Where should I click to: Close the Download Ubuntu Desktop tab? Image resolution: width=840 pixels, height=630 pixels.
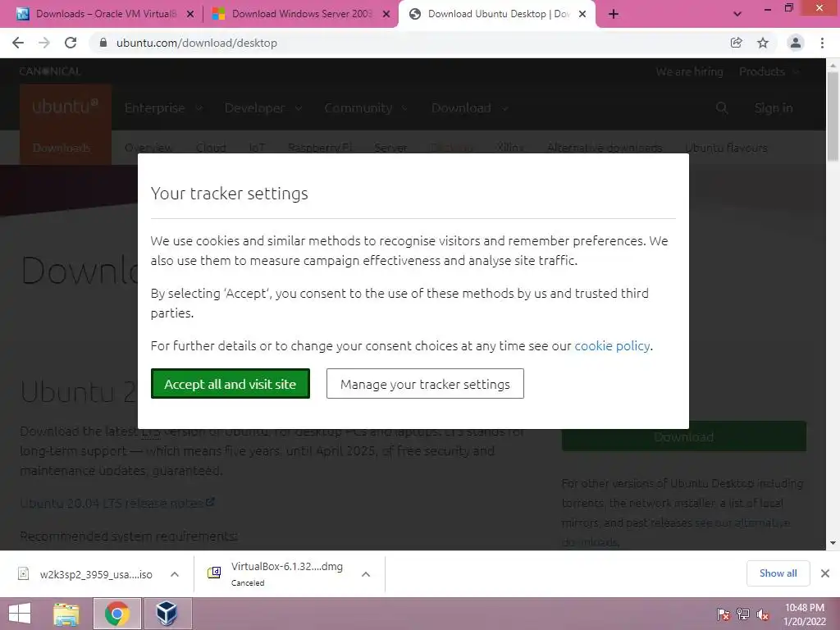[x=583, y=15]
